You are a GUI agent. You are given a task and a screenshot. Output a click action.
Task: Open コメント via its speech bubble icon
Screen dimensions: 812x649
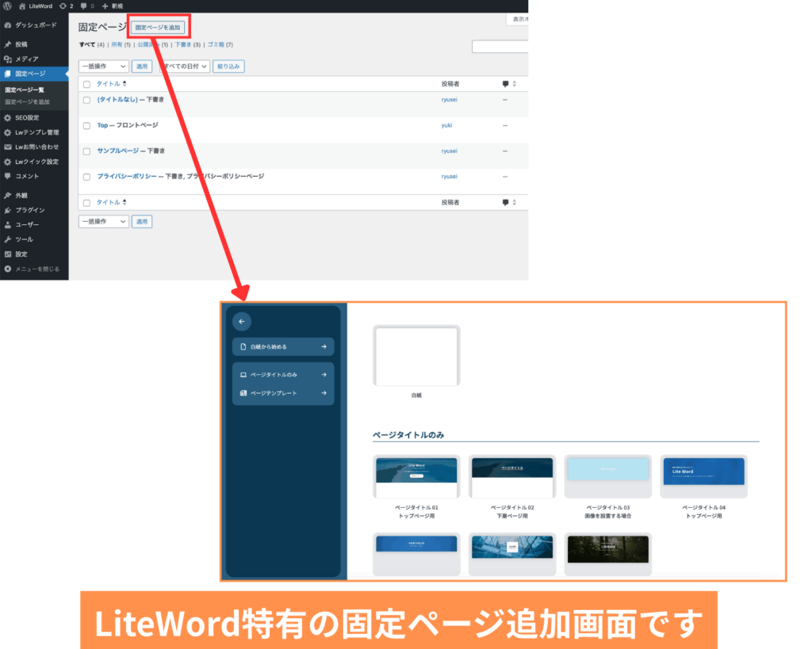click(x=8, y=176)
